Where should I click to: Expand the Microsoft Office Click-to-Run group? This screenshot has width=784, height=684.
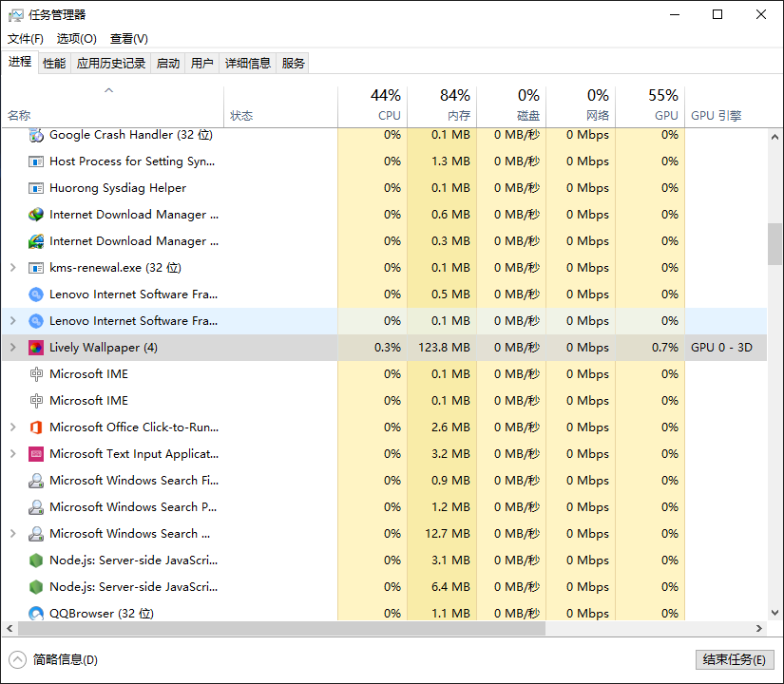click(13, 427)
